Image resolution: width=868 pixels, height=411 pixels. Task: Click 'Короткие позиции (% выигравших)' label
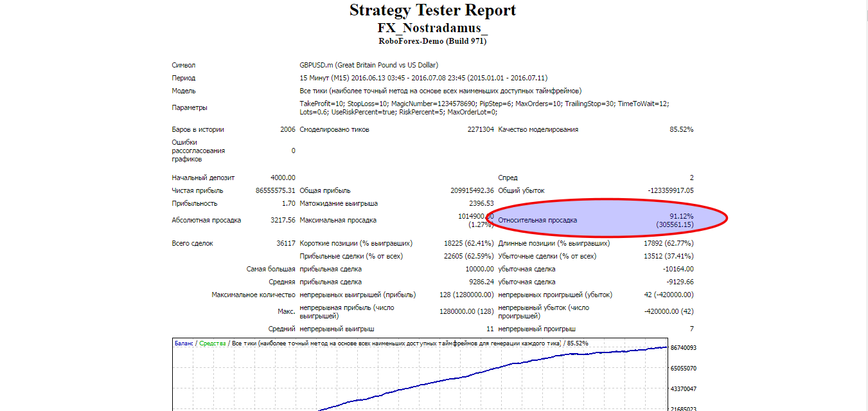tap(356, 243)
